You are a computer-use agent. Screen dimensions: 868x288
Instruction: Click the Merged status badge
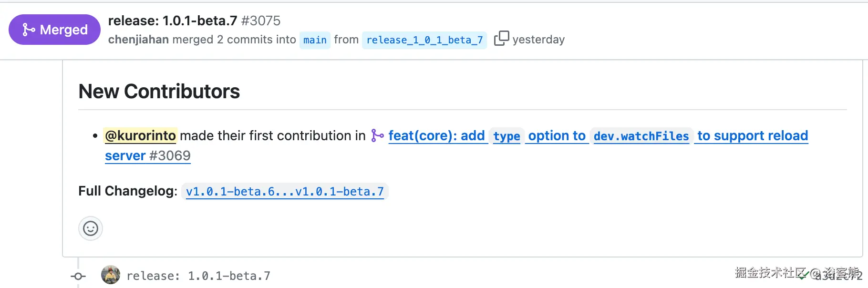(x=54, y=30)
